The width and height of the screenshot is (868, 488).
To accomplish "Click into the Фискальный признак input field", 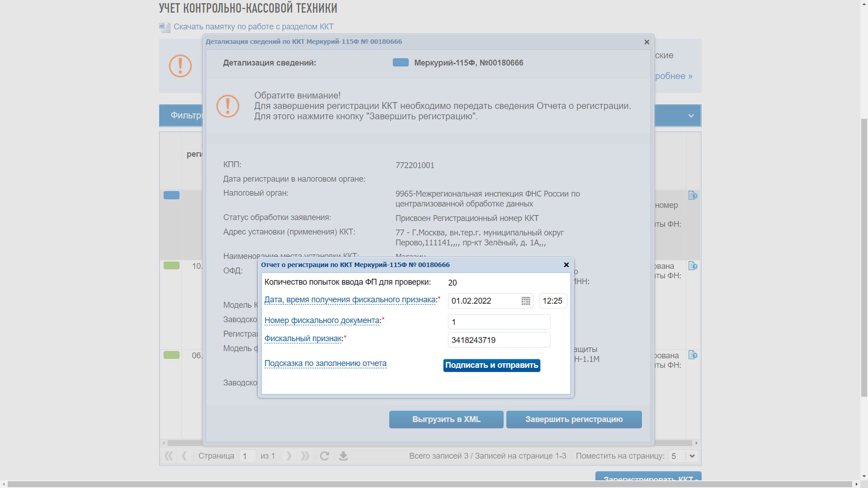I will click(x=499, y=340).
